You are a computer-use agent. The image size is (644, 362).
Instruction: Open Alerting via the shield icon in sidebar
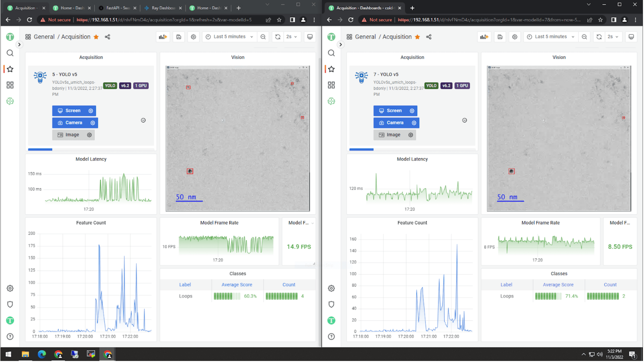click(10, 304)
